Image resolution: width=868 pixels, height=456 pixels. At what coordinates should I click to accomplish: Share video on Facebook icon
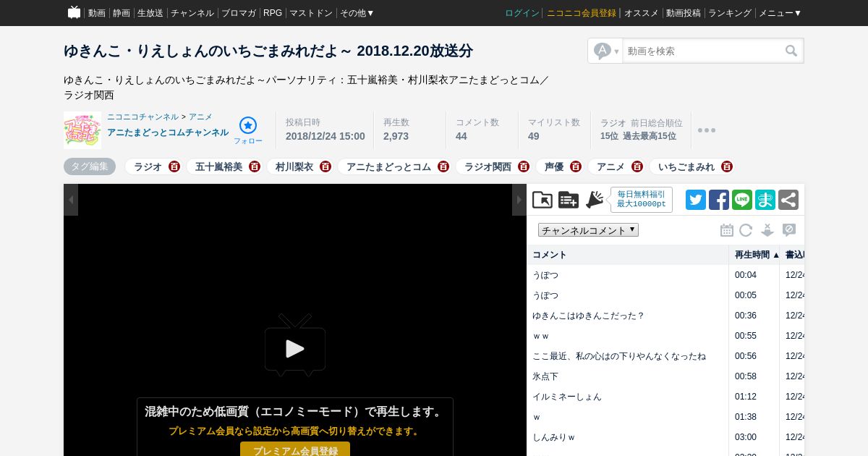(719, 200)
